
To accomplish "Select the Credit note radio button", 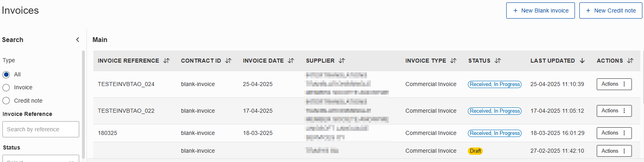I will point(6,101).
